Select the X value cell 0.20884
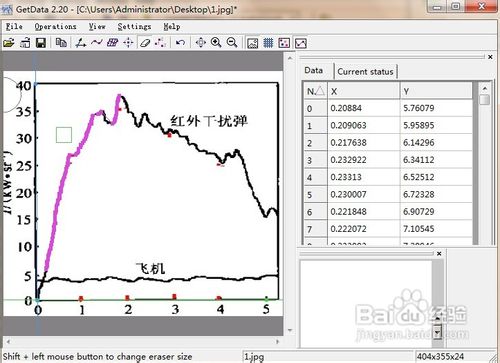 click(364, 108)
